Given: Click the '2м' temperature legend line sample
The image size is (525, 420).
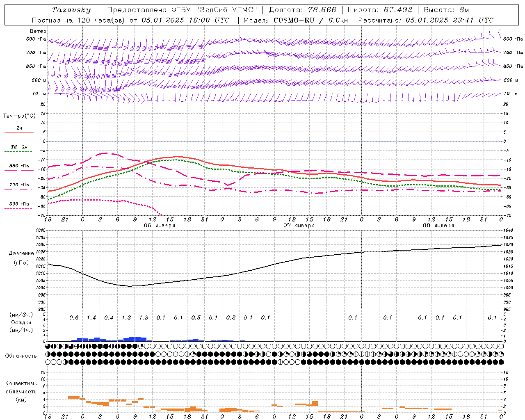Looking at the screenshot, I should tap(19, 132).
